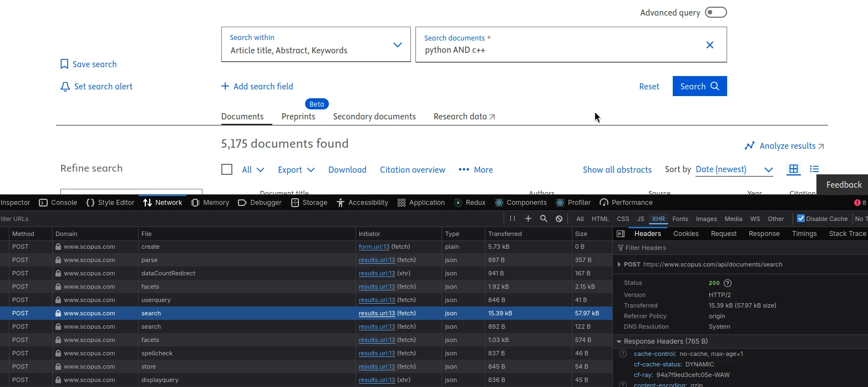Image resolution: width=868 pixels, height=387 pixels.
Task: Switch results to grid view
Action: click(794, 169)
